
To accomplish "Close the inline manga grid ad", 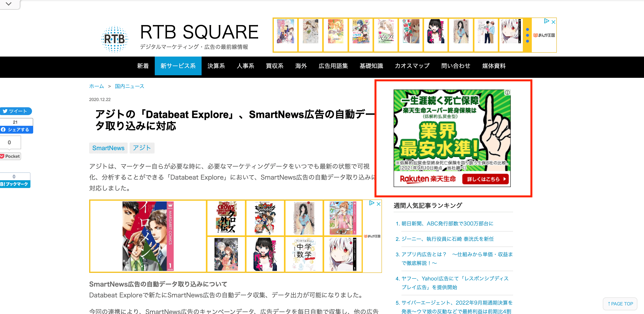I will [379, 204].
